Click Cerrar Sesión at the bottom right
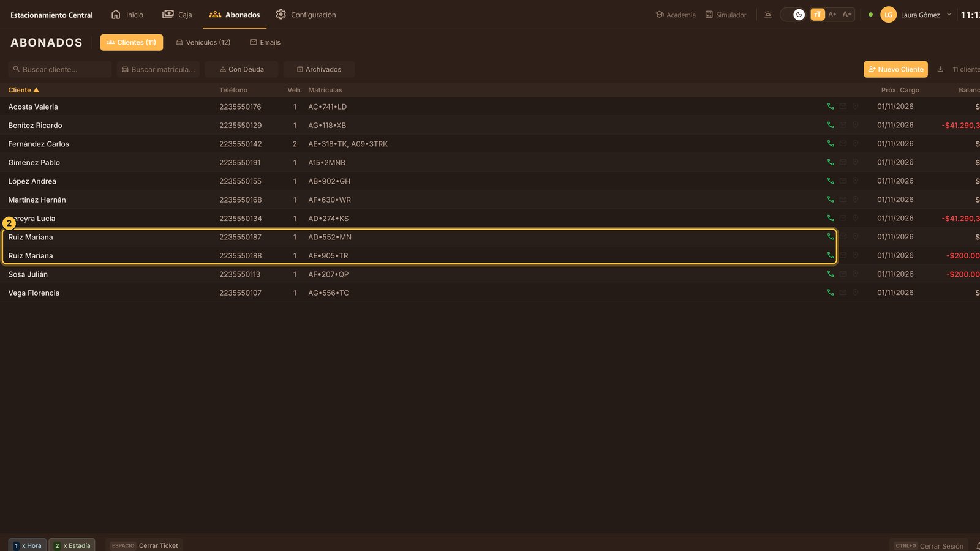This screenshot has height=551, width=980. click(929, 545)
